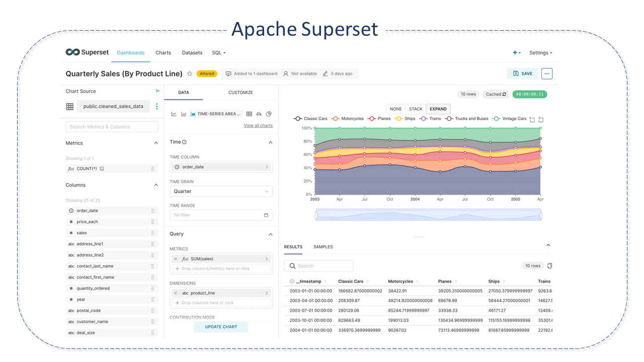Collapse the Chart Source panel arrow icon
644x362 pixels.
coord(158,91)
